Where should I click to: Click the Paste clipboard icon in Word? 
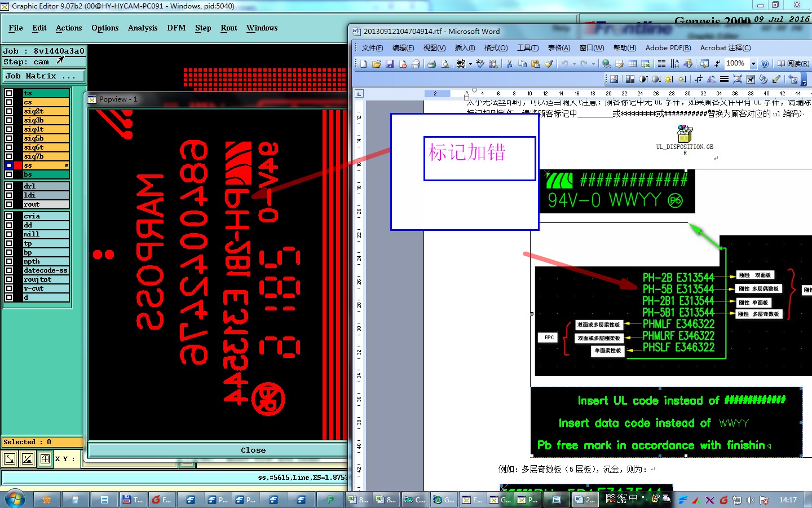point(536,64)
